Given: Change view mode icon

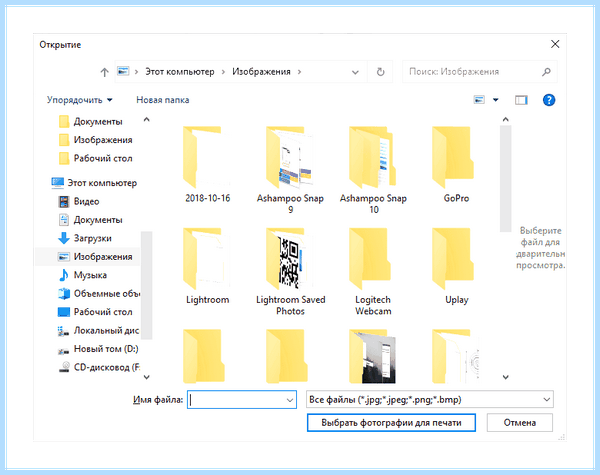Looking at the screenshot, I should click(479, 100).
